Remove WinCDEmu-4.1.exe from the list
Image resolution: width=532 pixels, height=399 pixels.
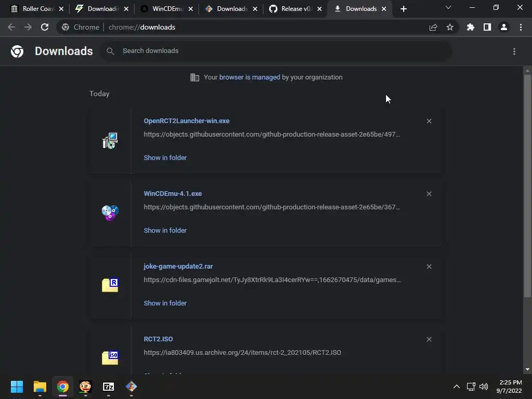click(429, 194)
